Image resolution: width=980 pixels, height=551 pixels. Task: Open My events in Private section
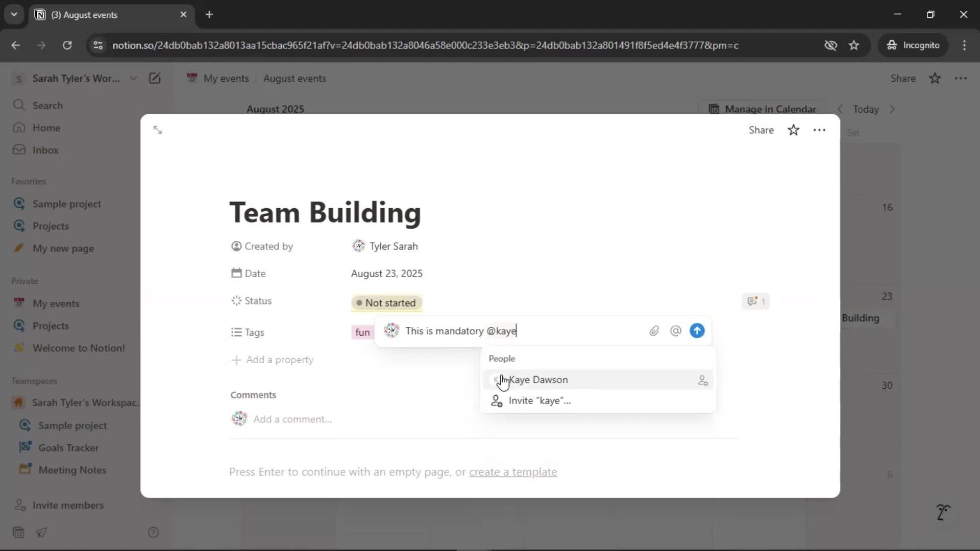point(56,304)
